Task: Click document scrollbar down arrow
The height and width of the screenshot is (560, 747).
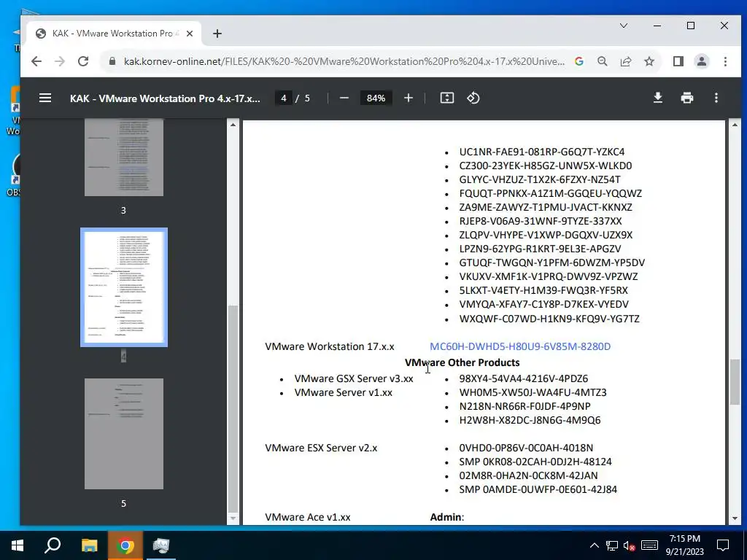Action: pyautogui.click(x=735, y=518)
